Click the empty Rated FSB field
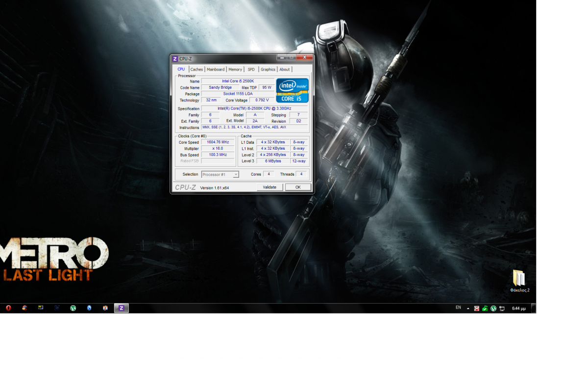 tap(218, 161)
